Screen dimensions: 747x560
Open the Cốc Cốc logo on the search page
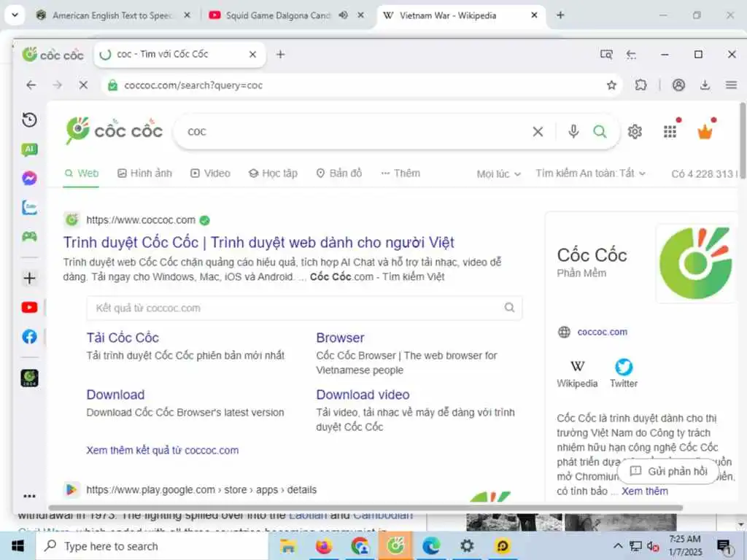coord(115,131)
